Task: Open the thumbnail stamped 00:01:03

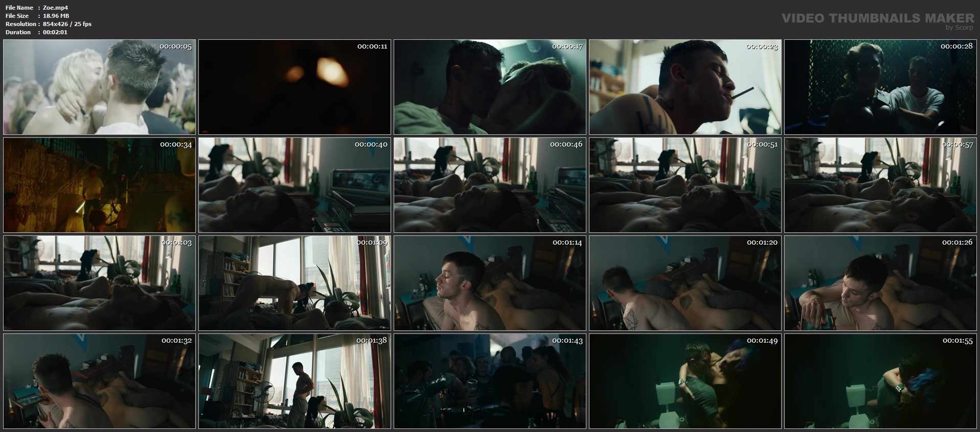Action: [99, 283]
